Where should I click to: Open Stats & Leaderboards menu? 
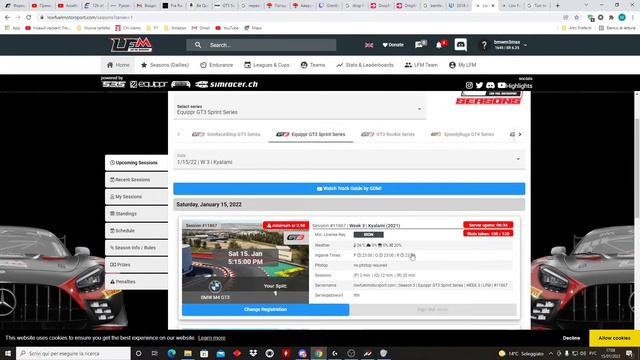pos(365,65)
